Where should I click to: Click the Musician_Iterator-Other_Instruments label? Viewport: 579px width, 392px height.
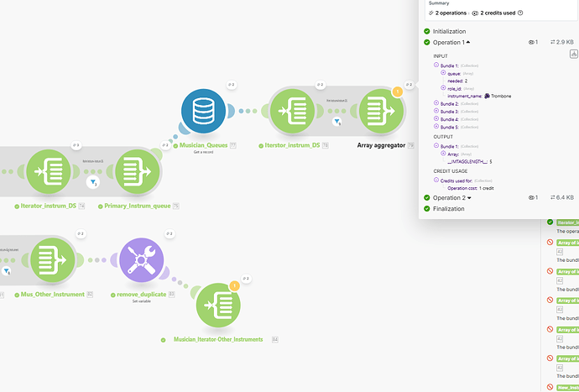pos(218,339)
